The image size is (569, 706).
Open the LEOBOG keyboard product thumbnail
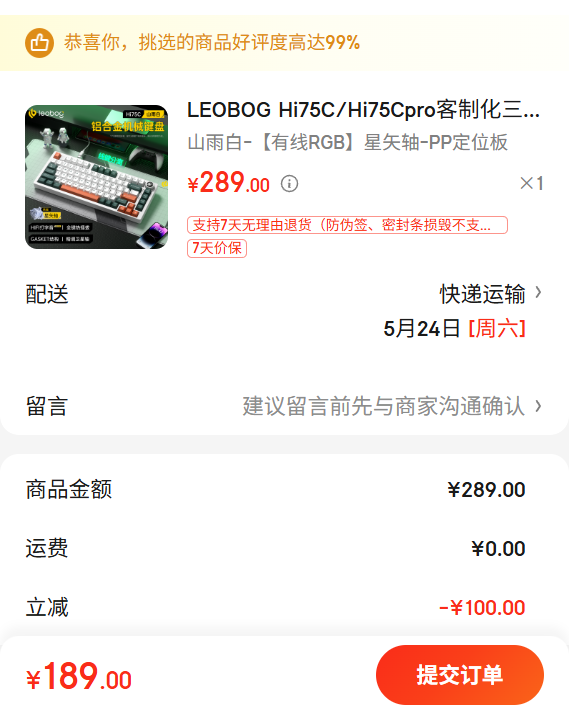point(96,177)
